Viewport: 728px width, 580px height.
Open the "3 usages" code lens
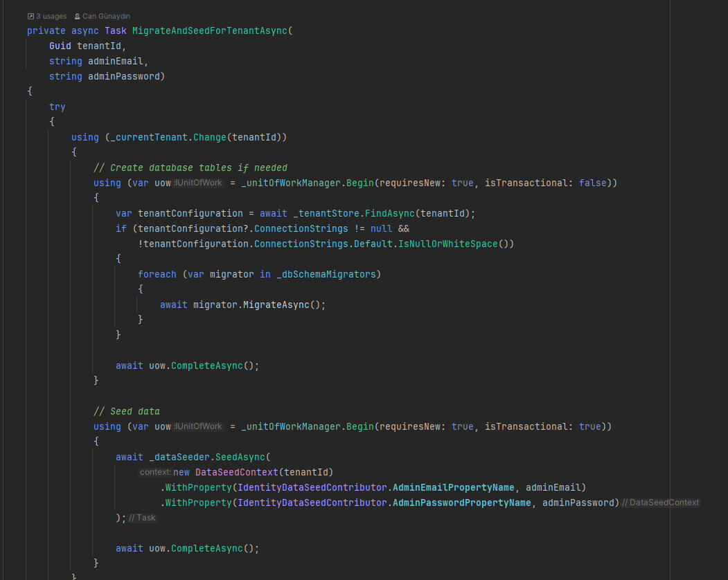[x=51, y=16]
